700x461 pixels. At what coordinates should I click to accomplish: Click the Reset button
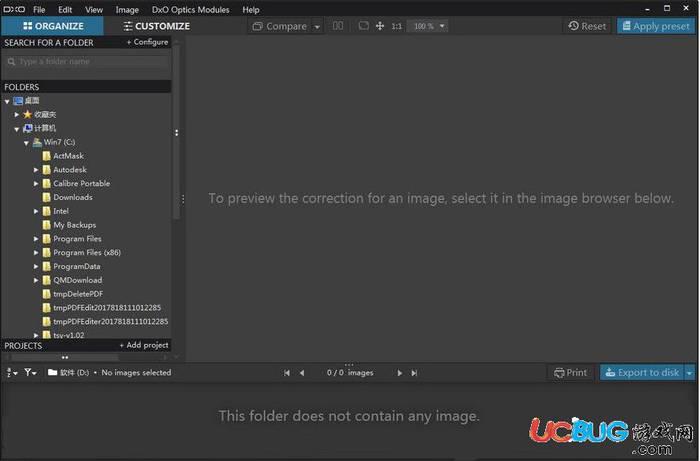click(587, 26)
